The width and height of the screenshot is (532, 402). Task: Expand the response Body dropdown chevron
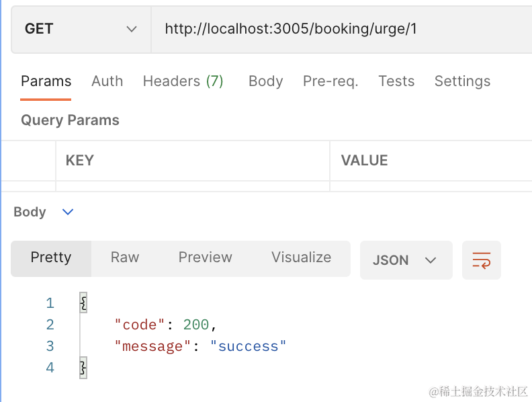68,212
